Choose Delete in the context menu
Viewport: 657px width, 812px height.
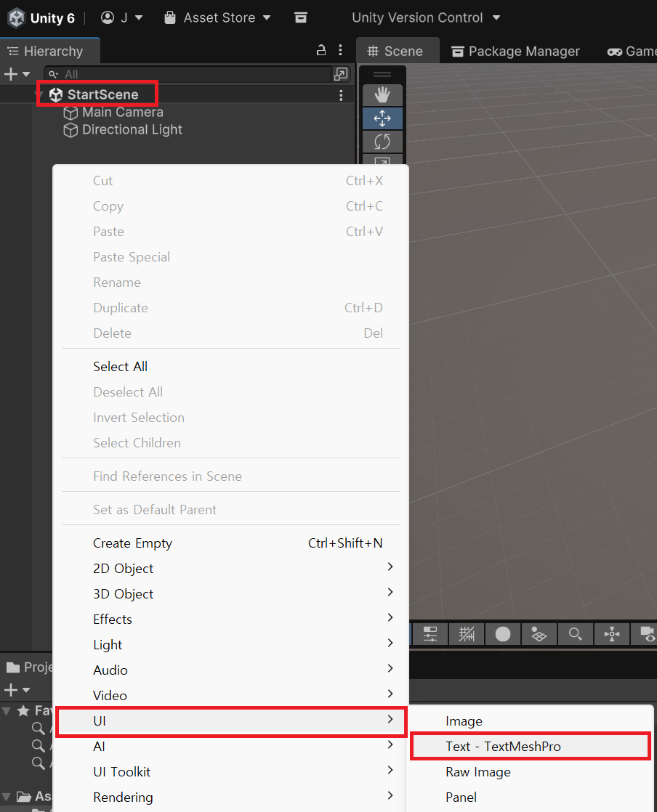point(230,333)
